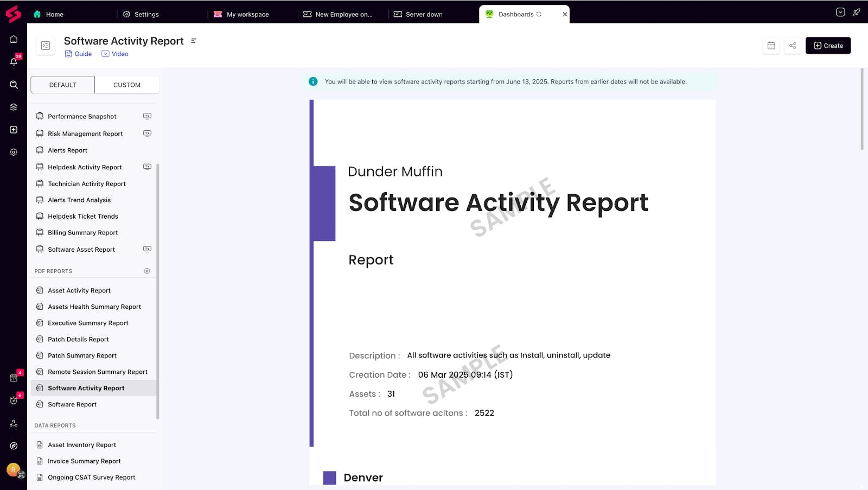Image resolution: width=868 pixels, height=490 pixels.
Task: Open the calendar icon with badge 4
Action: (14, 378)
